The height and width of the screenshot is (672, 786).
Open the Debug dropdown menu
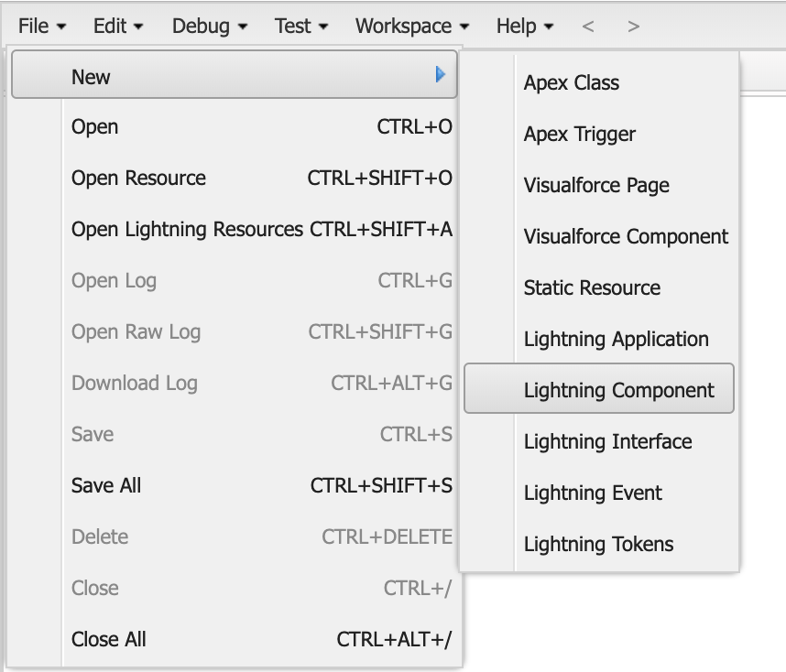click(210, 27)
